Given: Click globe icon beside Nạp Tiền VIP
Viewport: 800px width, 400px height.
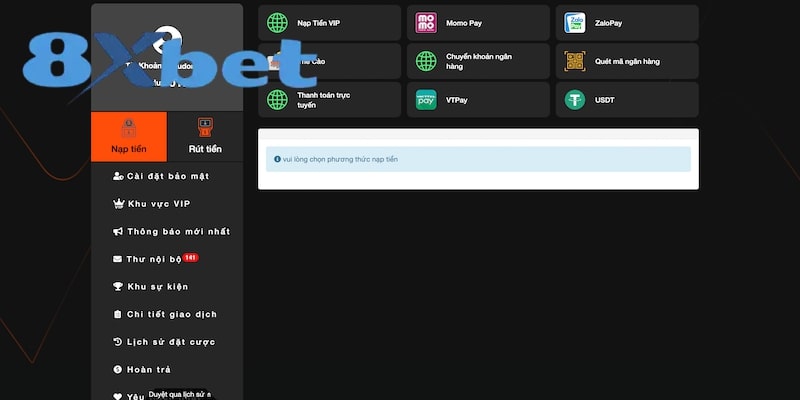Looking at the screenshot, I should coord(278,22).
